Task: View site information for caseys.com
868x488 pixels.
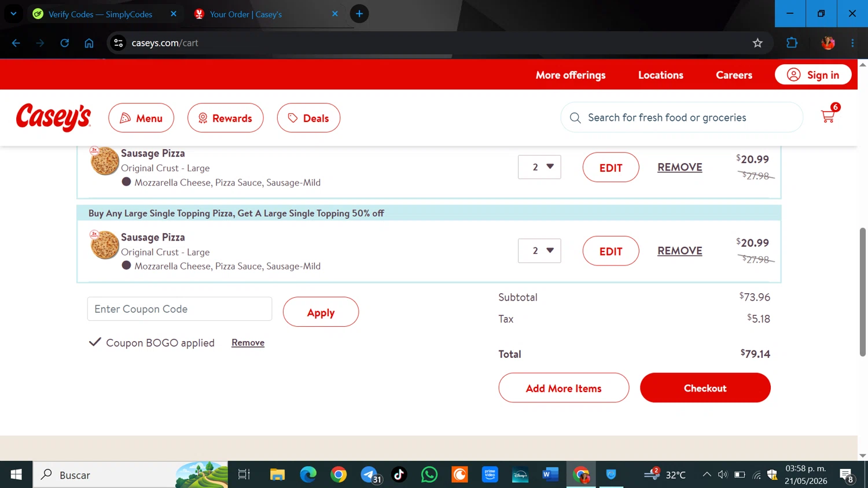Action: pos(118,43)
